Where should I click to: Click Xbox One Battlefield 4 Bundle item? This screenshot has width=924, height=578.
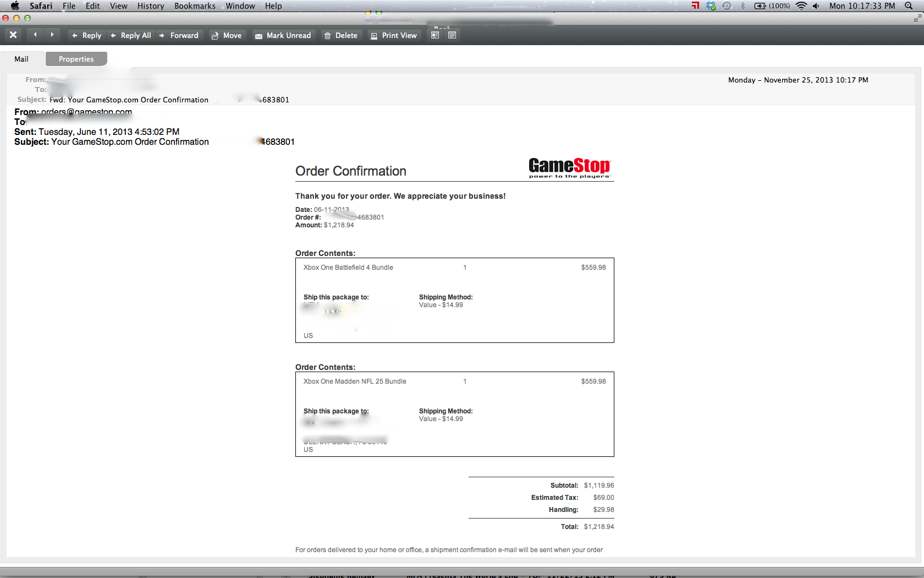[348, 268]
